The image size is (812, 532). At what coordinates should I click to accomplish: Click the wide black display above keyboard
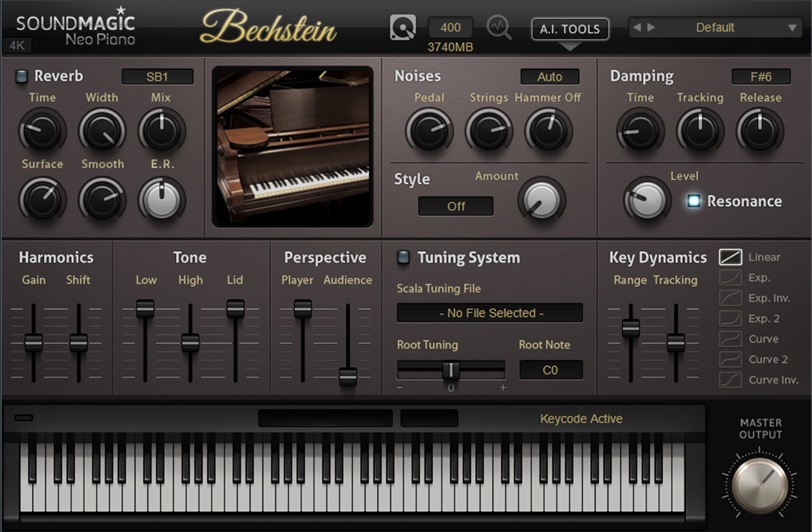[325, 418]
